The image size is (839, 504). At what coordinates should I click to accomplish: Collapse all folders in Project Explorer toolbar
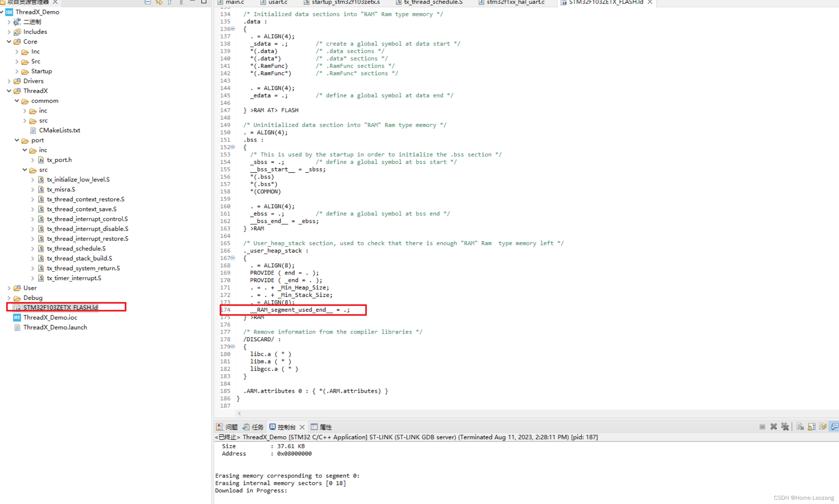[x=147, y=2]
